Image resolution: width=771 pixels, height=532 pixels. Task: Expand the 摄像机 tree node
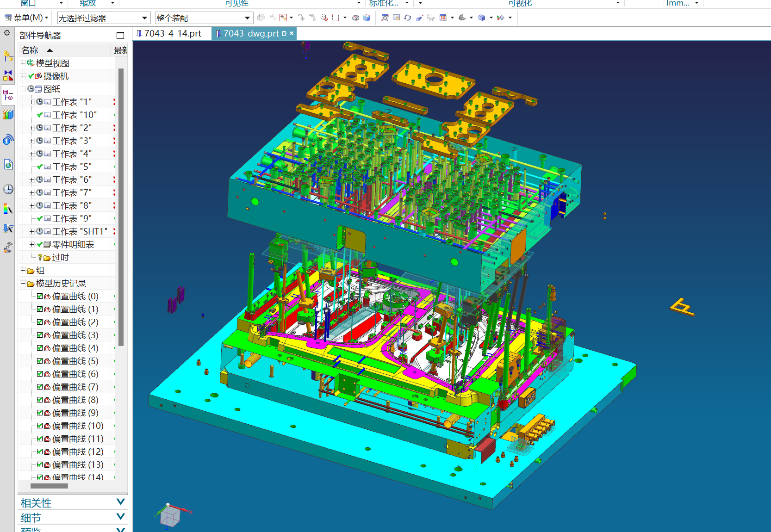[x=23, y=76]
